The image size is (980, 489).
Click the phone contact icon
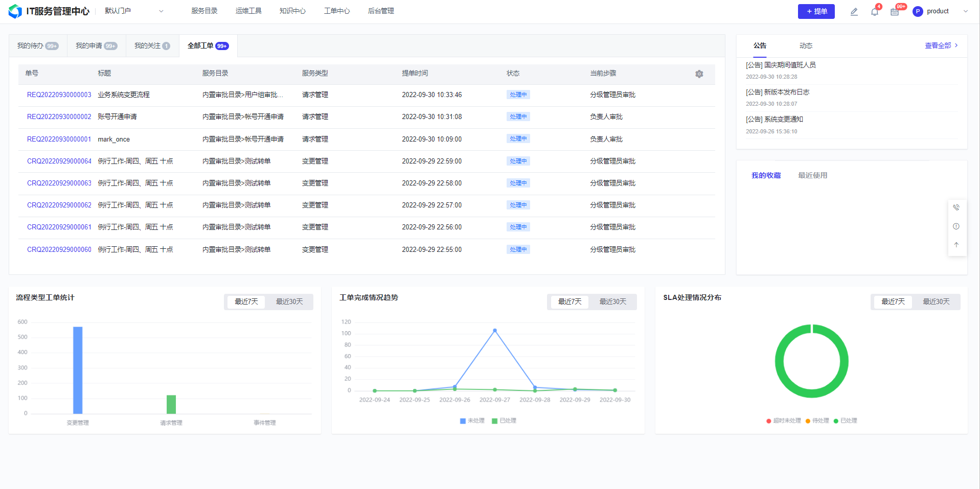point(956,207)
